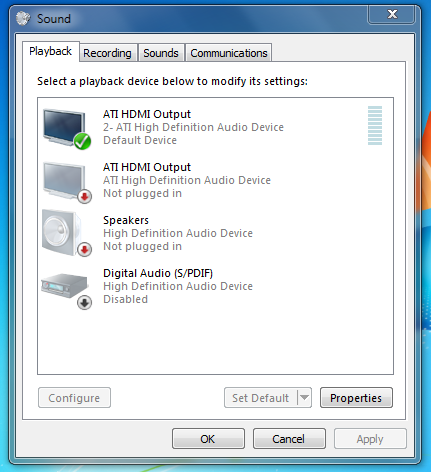Click the red arrow badge on Speakers
431x472 pixels.
point(85,249)
